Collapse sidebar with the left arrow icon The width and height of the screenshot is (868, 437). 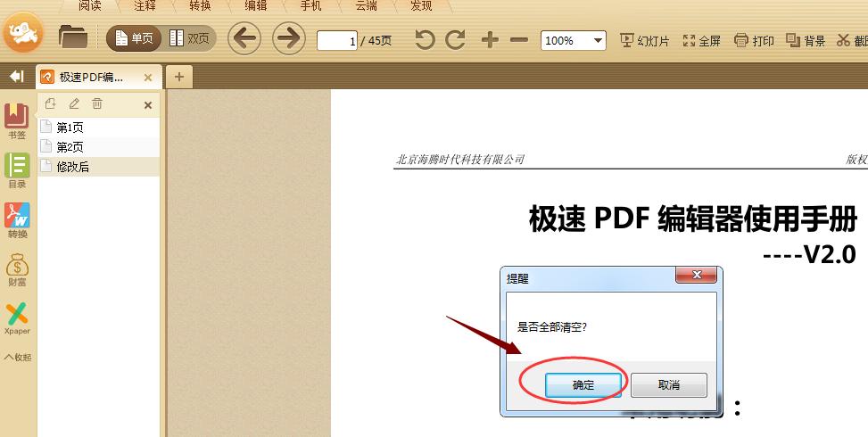tap(17, 77)
